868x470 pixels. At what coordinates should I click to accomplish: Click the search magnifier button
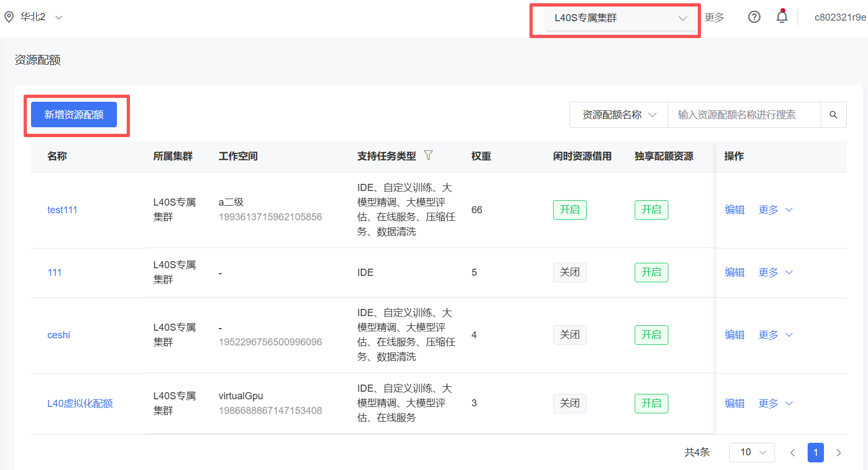[833, 115]
